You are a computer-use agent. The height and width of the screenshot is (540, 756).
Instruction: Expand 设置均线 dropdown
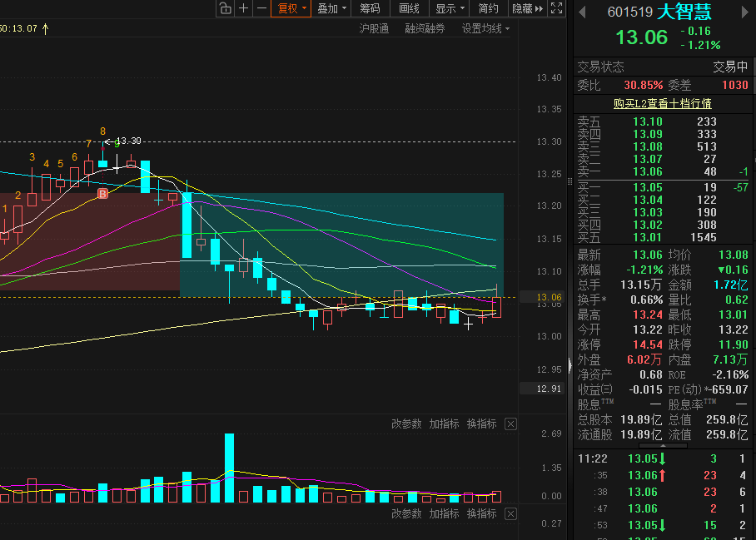[x=485, y=28]
